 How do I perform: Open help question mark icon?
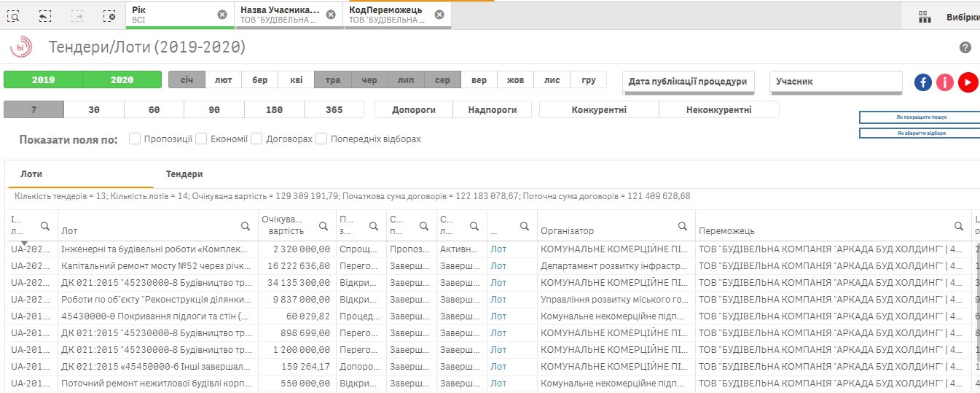point(965,47)
